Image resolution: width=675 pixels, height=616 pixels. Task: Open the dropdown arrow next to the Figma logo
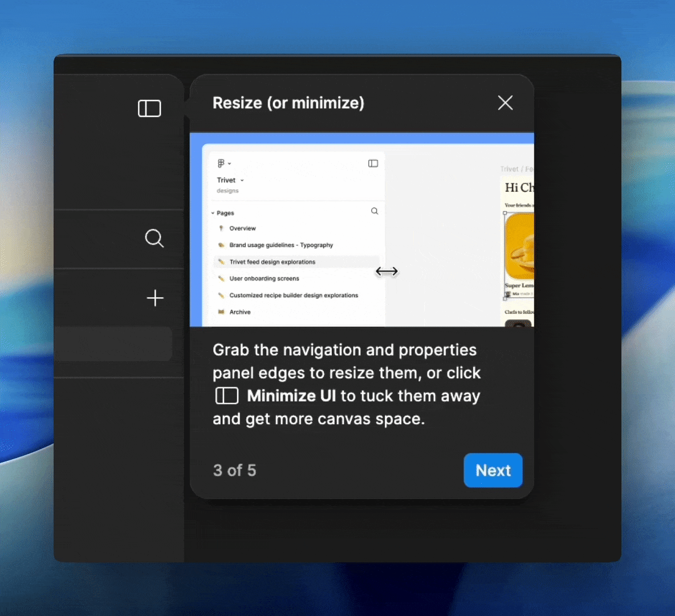tap(229, 163)
